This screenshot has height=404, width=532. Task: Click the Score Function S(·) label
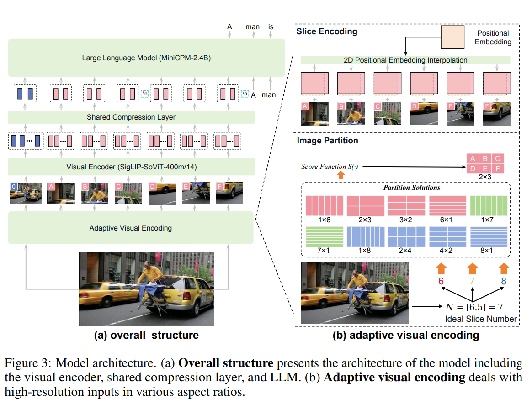coord(330,167)
